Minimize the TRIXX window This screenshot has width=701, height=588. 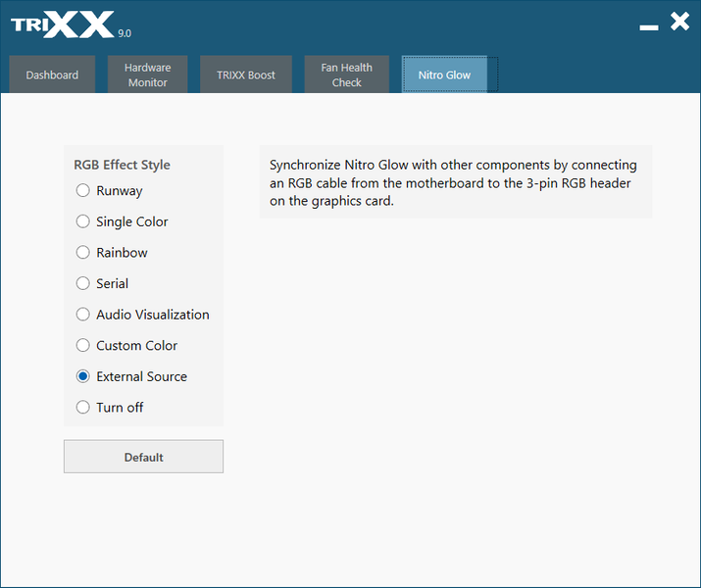point(649,27)
